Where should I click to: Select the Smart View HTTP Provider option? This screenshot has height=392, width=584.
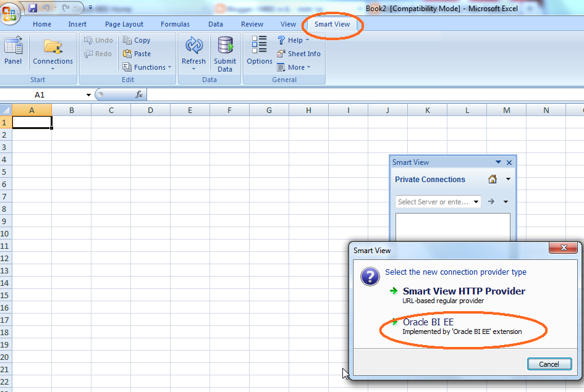tap(464, 291)
